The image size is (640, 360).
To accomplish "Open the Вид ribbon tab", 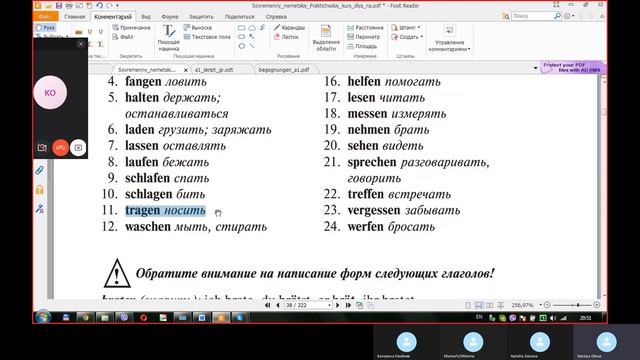I will (146, 17).
